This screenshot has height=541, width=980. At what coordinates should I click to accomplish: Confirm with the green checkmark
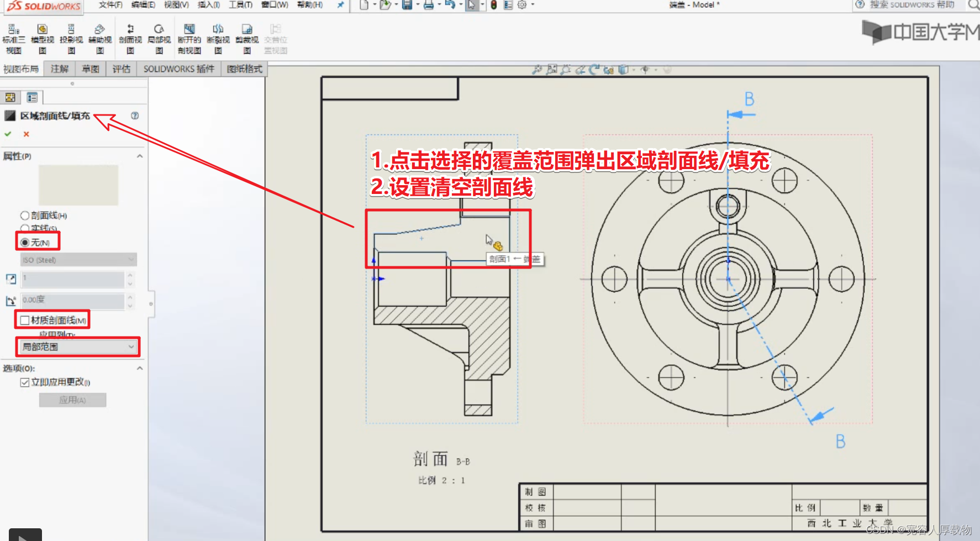coord(8,134)
